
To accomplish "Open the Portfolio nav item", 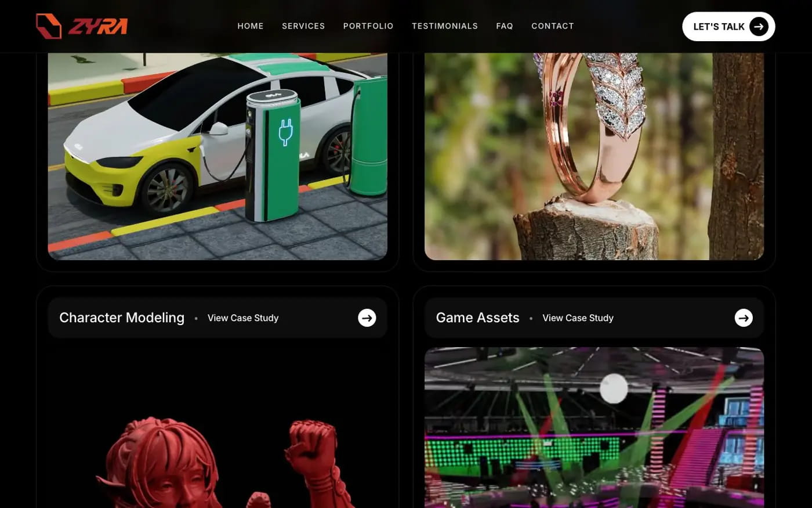I will pyautogui.click(x=368, y=26).
